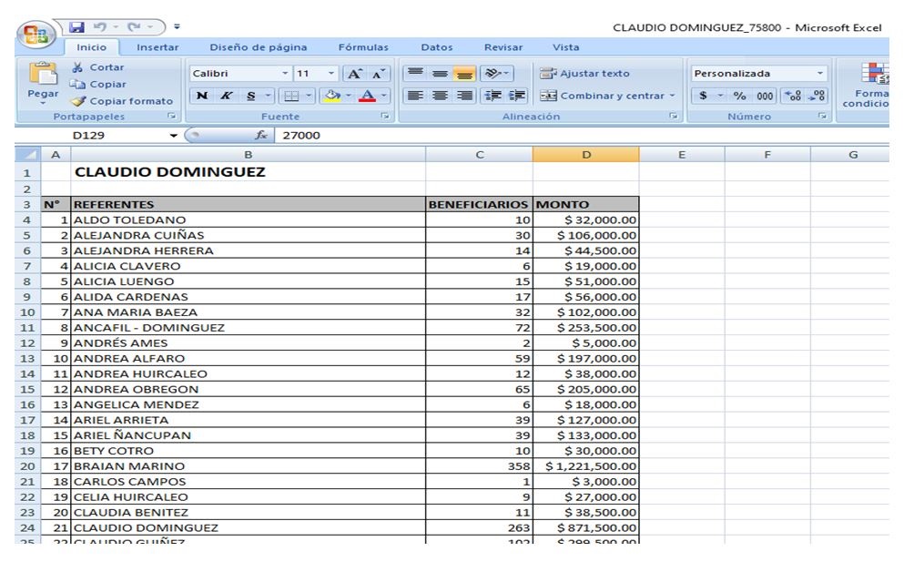Center text horizontally in the cell
The height and width of the screenshot is (572, 924).
click(440, 96)
